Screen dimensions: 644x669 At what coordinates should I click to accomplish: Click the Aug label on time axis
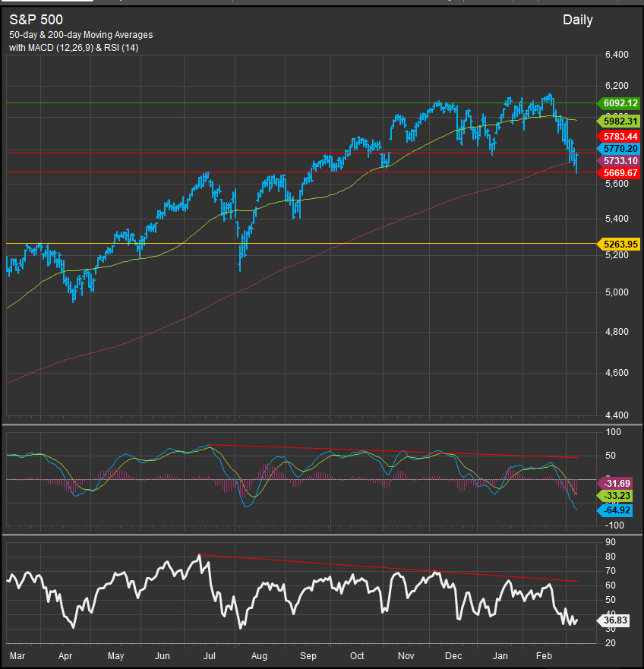coord(259,656)
